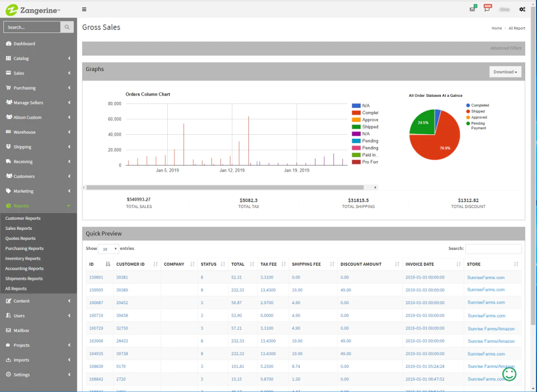This screenshot has width=537, height=392.
Task: Toggle the Completed entry in pie chart legend
Action: pyautogui.click(x=477, y=106)
